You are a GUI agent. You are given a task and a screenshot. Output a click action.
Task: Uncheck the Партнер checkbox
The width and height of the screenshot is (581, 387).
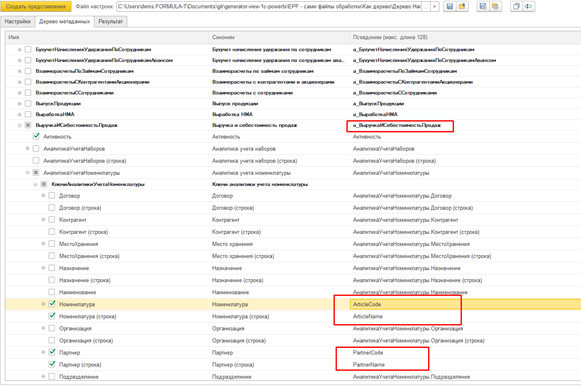[x=52, y=352]
